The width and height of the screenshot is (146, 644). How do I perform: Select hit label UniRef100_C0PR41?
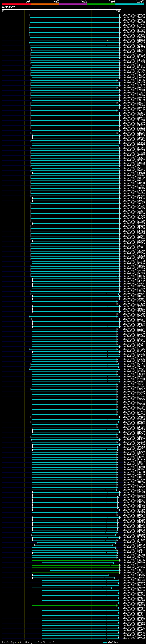134,552
